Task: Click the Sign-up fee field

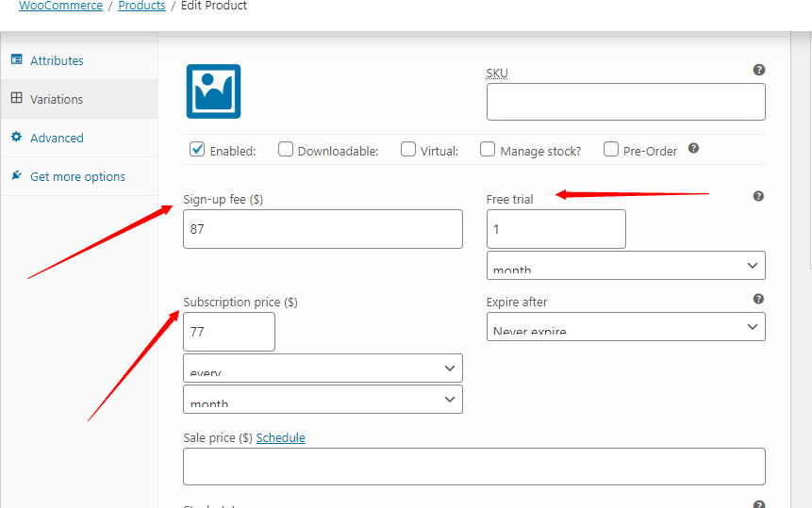Action: (x=323, y=229)
